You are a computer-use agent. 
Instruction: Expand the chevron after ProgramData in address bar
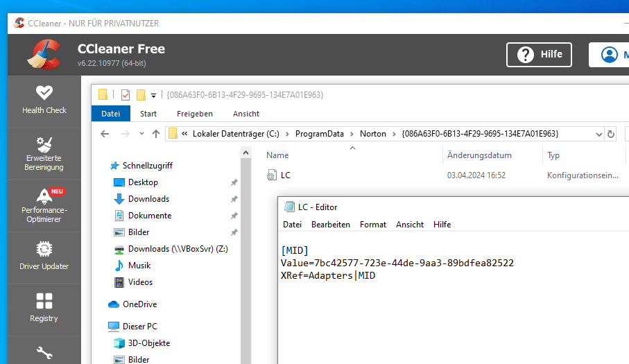[x=352, y=134]
